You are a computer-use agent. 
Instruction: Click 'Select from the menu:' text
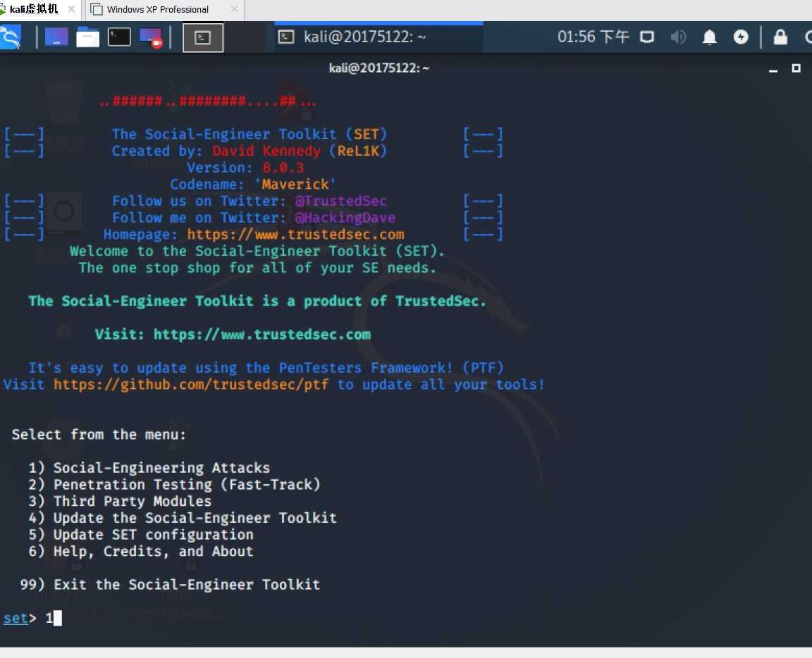pyautogui.click(x=99, y=435)
